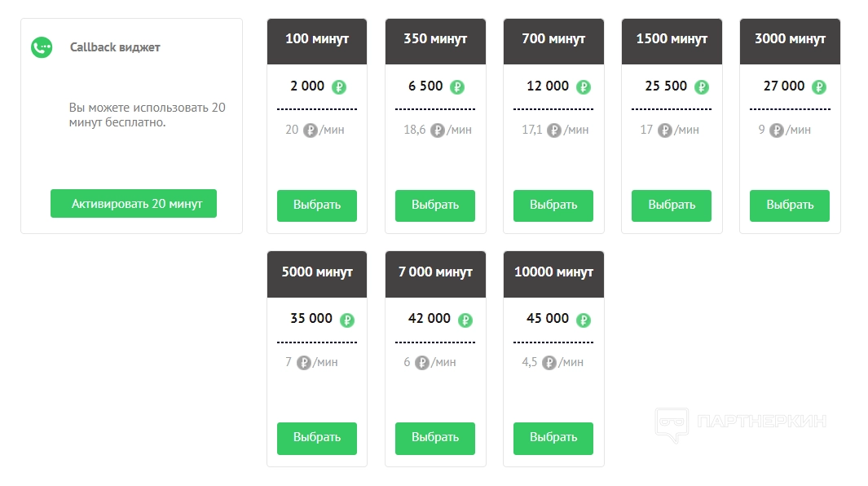Click the gray ruble icon in 4,5 ₽/мин
This screenshot has height=486, width=868.
549,363
